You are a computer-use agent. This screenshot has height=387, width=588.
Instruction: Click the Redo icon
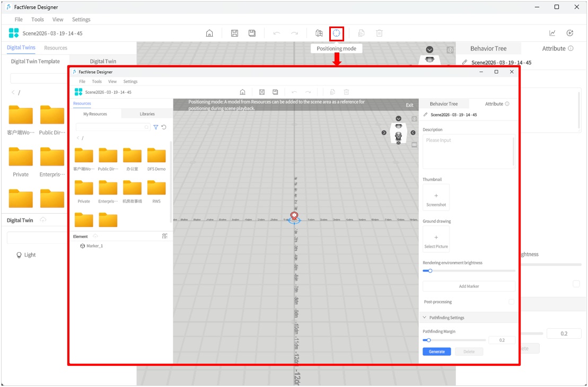[294, 33]
